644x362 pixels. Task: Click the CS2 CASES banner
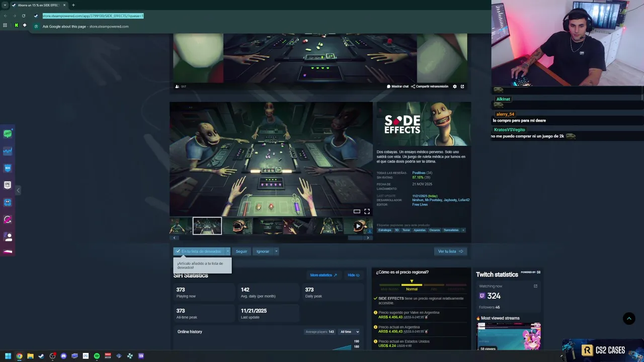603,350
